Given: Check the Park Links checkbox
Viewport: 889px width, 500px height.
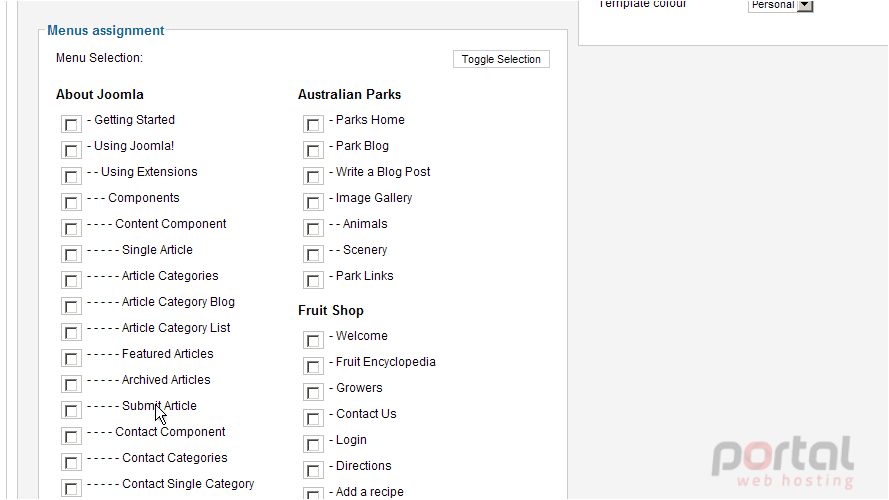Looking at the screenshot, I should coord(313,281).
